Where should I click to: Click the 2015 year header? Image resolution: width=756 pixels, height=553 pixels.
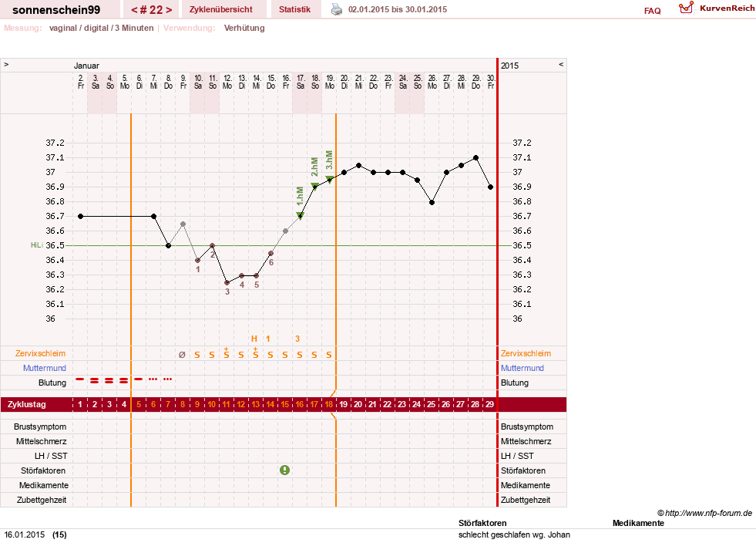(509, 66)
